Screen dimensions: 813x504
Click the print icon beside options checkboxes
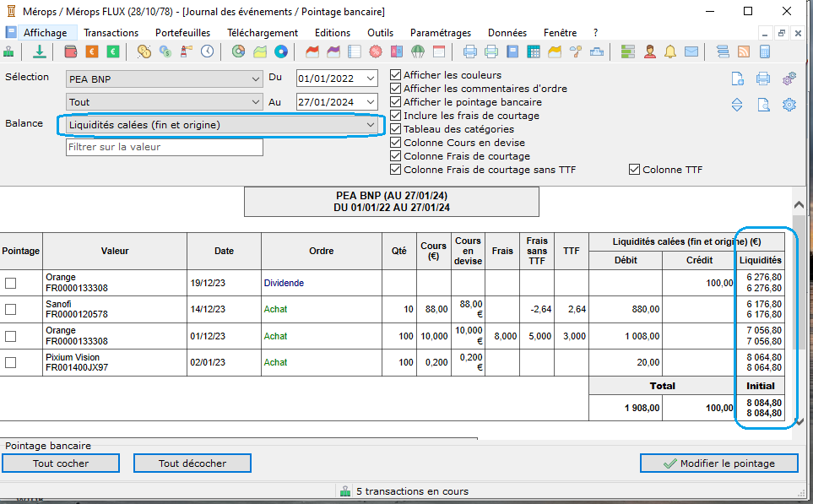click(x=762, y=79)
